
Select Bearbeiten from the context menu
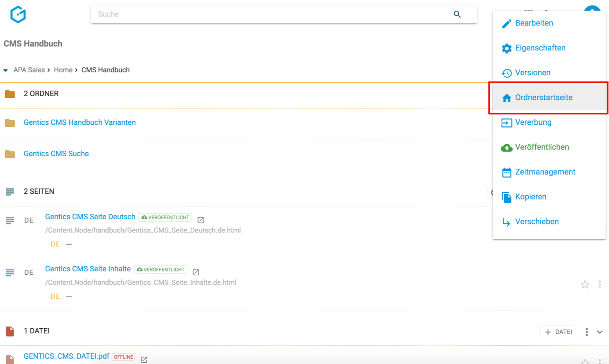(x=549, y=23)
